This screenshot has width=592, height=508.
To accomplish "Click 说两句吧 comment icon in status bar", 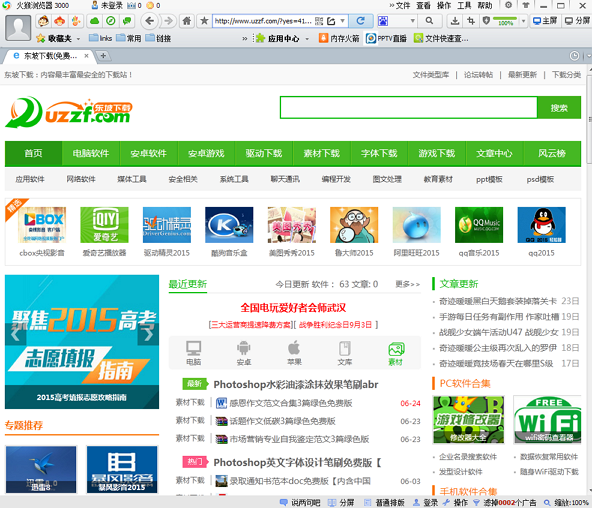I will click(284, 502).
